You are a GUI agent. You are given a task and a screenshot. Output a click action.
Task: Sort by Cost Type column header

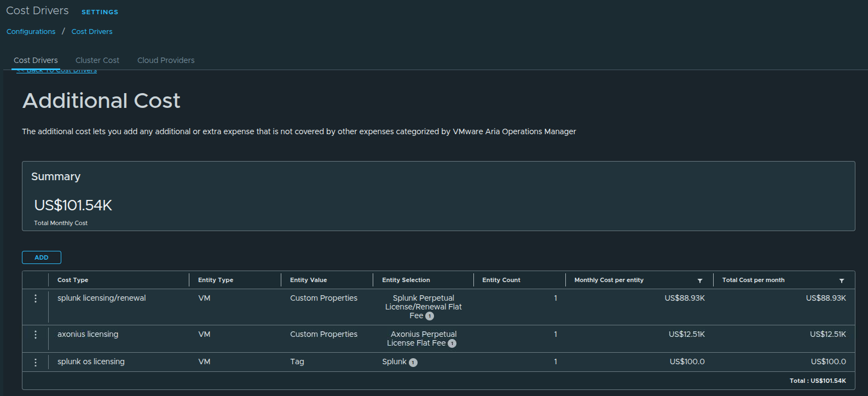(x=73, y=280)
